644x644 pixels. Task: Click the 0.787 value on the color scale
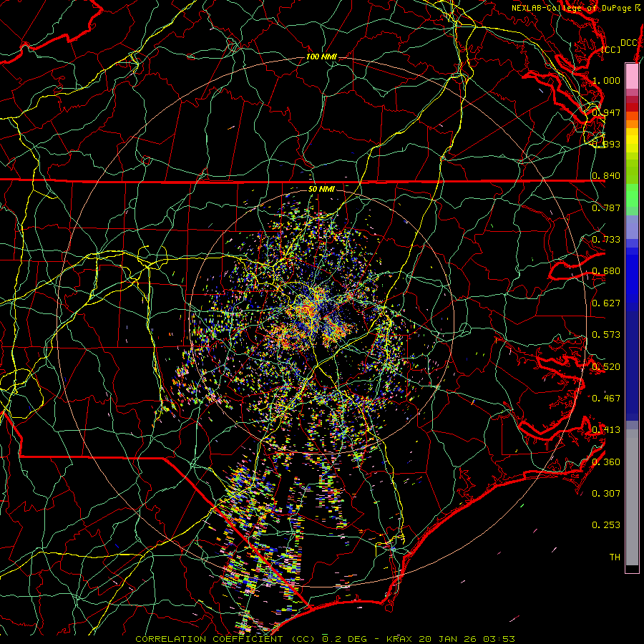(x=606, y=208)
